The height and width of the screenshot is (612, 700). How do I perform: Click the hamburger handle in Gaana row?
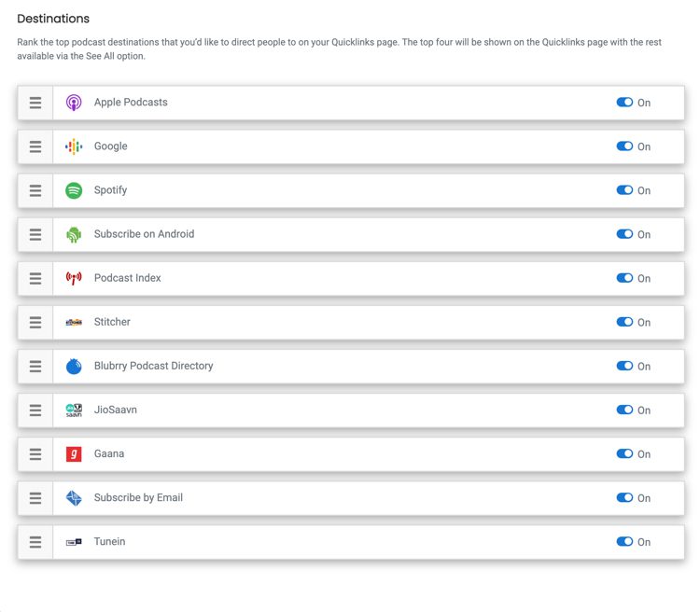tap(35, 454)
